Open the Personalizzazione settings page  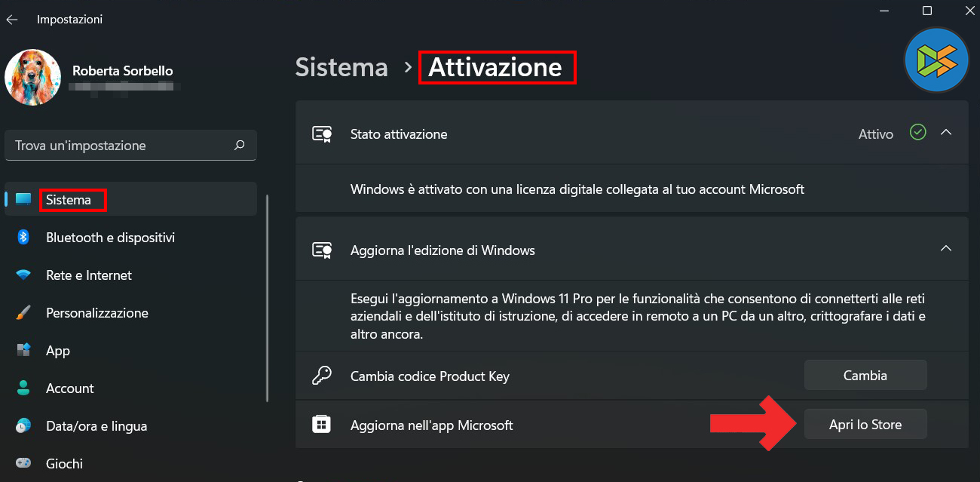[x=96, y=313]
